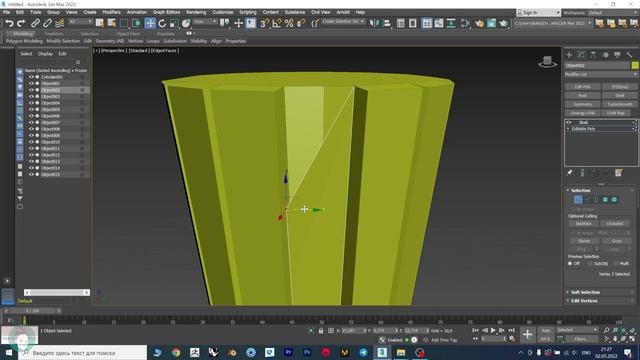Viewport: 640px width, 360px height.
Task: Click the Redo arrow icon
Action: [x=21, y=23]
